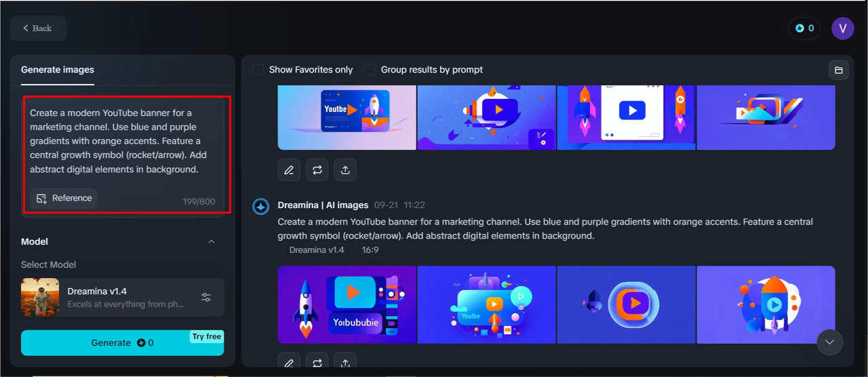The height and width of the screenshot is (377, 868).
Task: Regenerate the upper results
Action: coord(317,170)
